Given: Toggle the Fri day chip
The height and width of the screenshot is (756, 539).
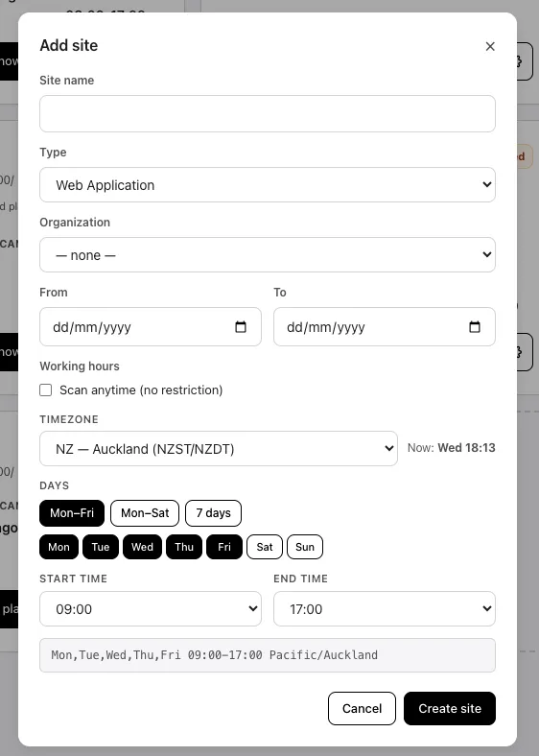Looking at the screenshot, I should (224, 547).
